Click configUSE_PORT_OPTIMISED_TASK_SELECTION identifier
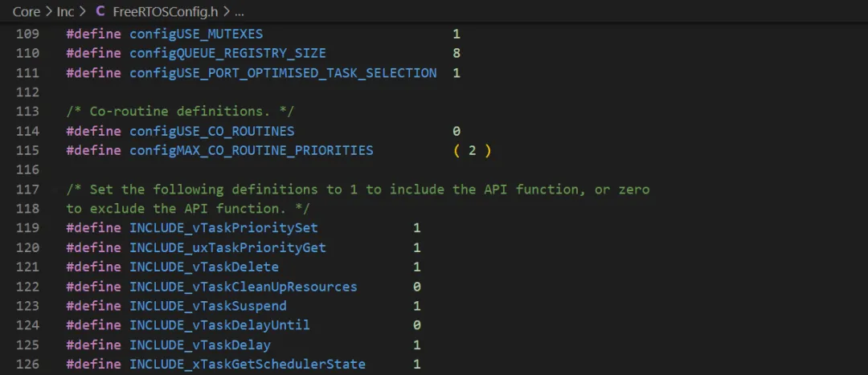The height and width of the screenshot is (375, 868). (283, 73)
